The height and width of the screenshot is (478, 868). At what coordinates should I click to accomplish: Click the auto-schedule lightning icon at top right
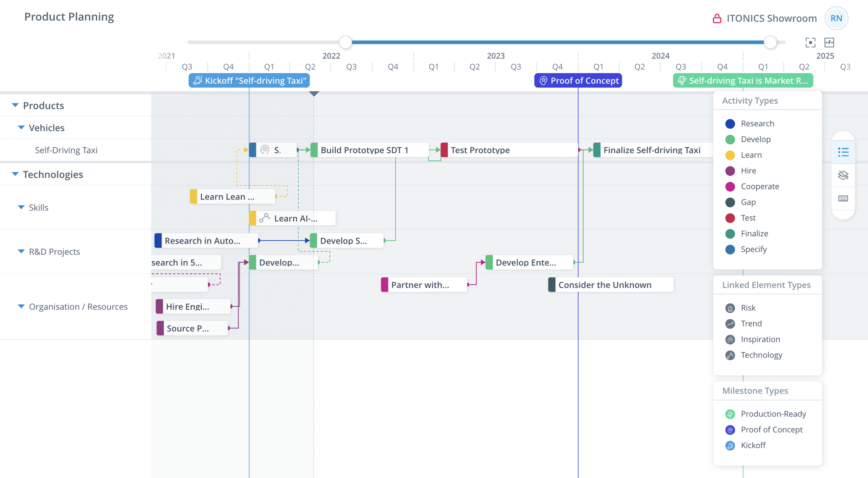pyautogui.click(x=829, y=42)
